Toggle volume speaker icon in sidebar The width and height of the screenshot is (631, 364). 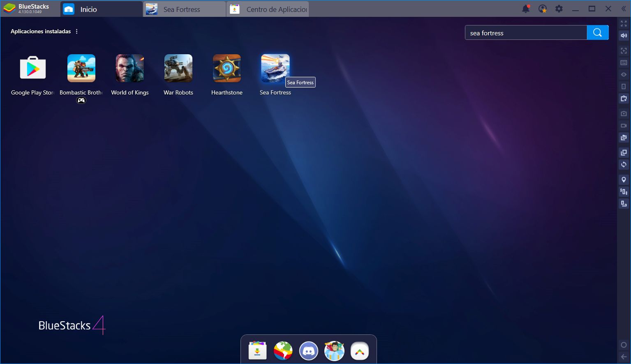click(624, 36)
